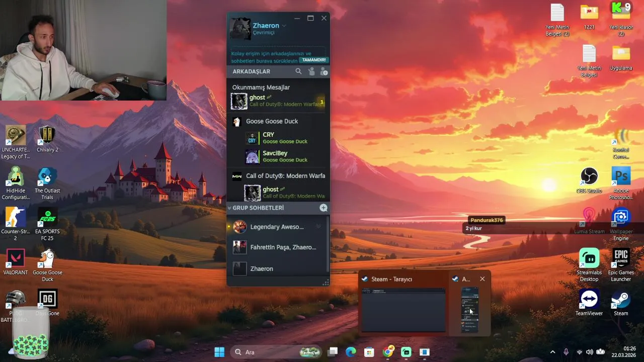Select the Goose Goose Duck desktop icon
Viewport: 644px width, 362px height.
point(47,265)
